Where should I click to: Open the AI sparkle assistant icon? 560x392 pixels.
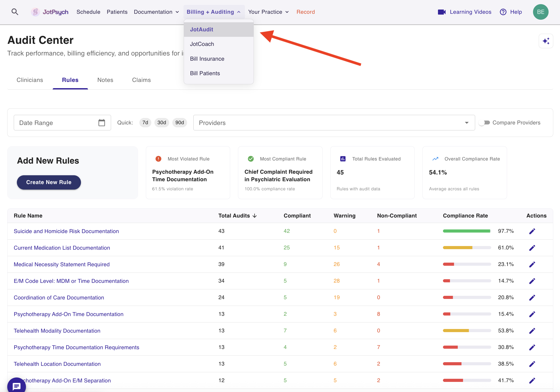coord(546,41)
